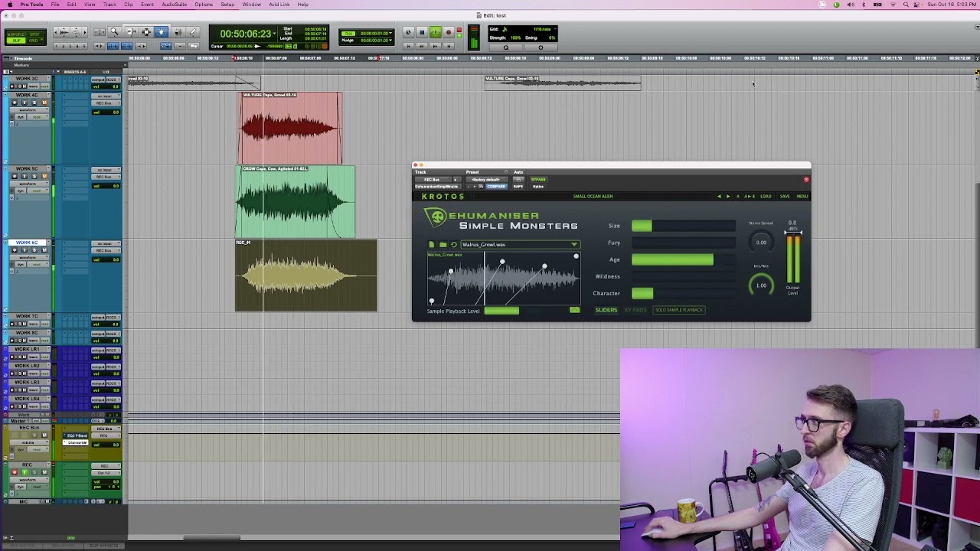This screenshot has height=551, width=980.
Task: Click the plugin COMPARE button
Action: [x=496, y=186]
